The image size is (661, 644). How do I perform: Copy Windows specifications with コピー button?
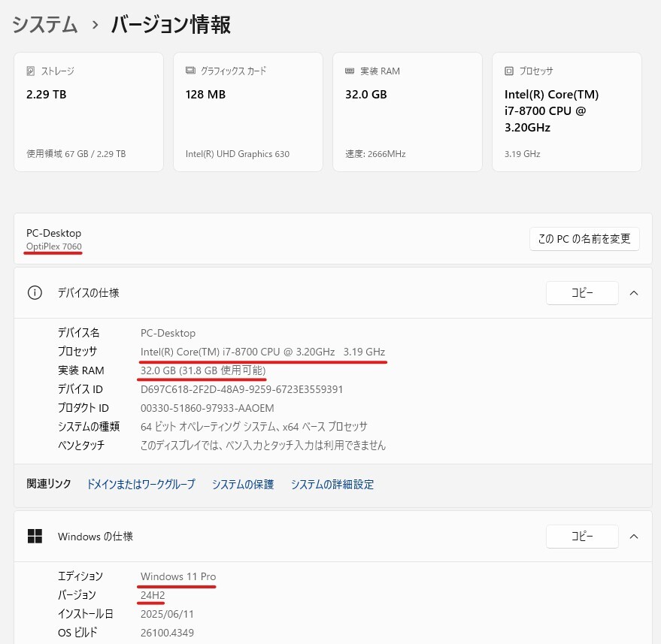point(582,537)
